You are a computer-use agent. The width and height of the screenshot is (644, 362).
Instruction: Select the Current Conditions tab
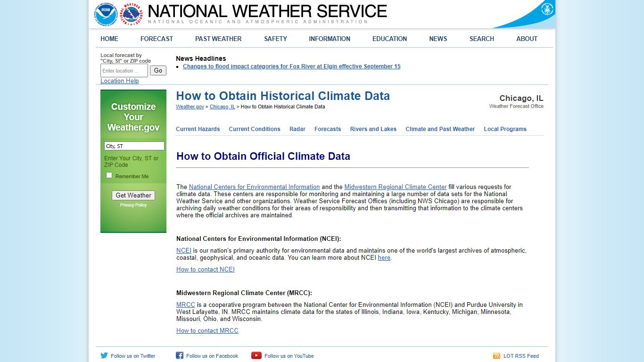click(255, 129)
